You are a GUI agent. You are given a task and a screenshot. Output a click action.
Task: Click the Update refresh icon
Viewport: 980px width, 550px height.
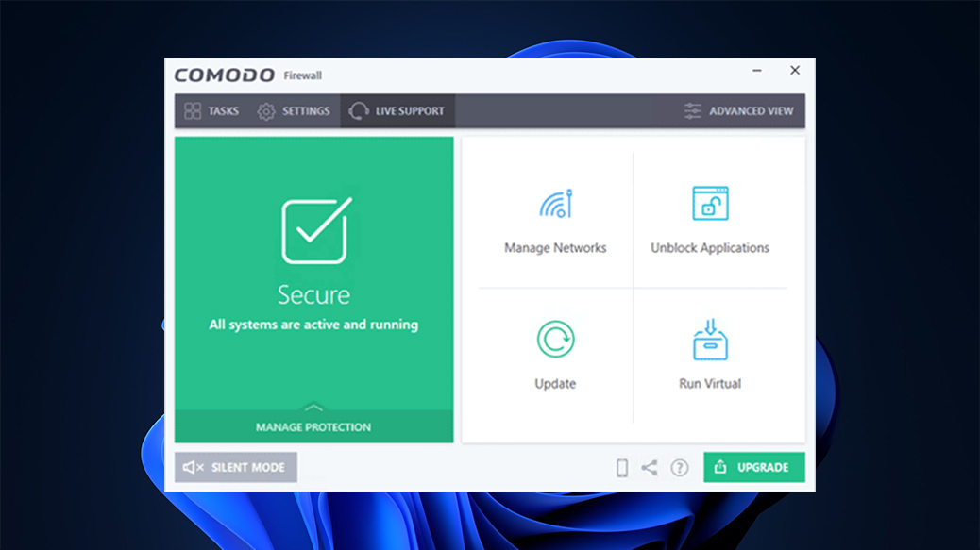pos(555,339)
